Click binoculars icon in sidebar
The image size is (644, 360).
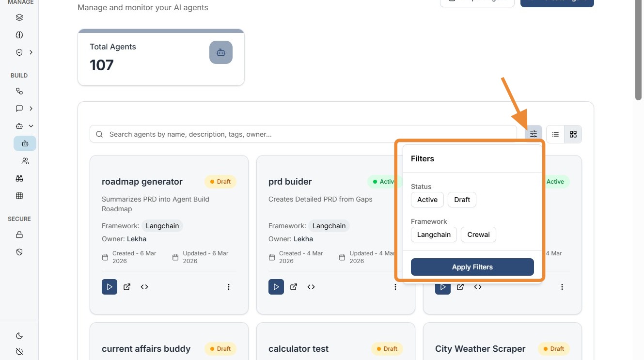coord(19,178)
